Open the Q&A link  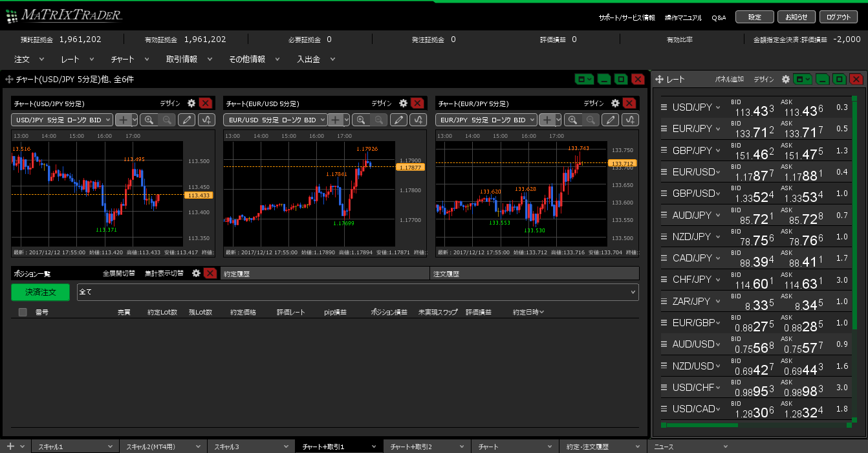coord(719,18)
